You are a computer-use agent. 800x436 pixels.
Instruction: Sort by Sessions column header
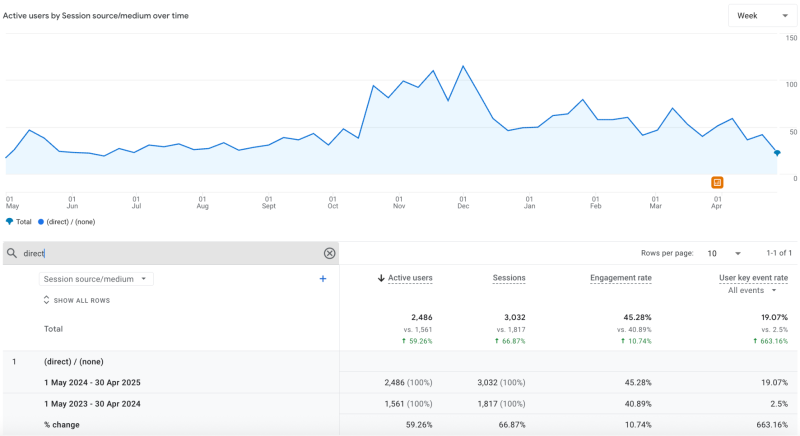509,278
